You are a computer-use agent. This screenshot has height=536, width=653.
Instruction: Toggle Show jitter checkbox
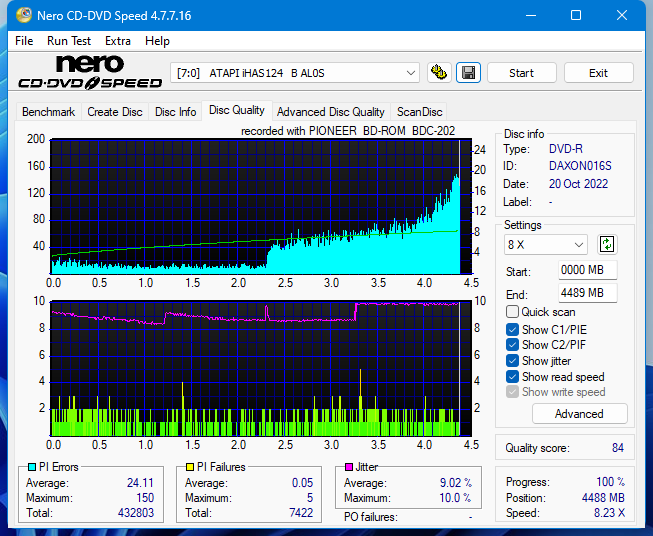[512, 361]
